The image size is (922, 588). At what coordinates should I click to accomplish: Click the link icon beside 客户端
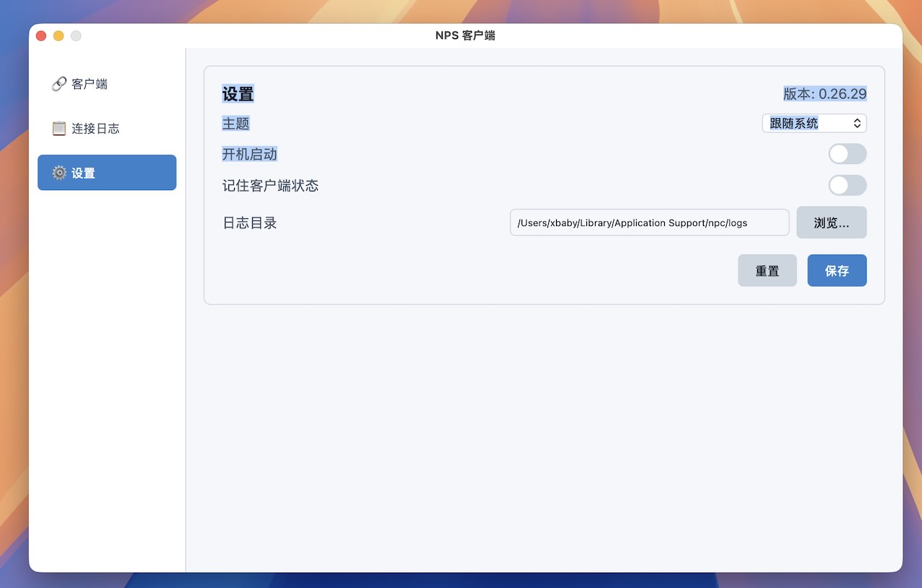[x=59, y=84]
